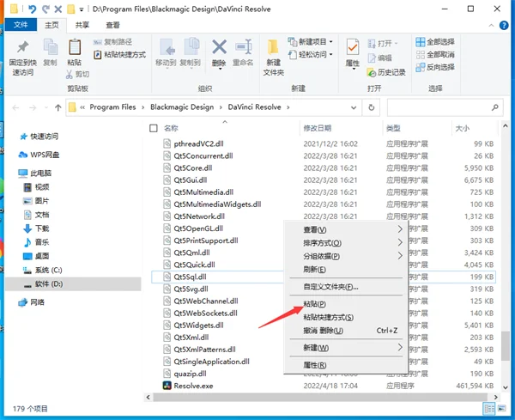Click the Help question mark icon

click(504, 25)
